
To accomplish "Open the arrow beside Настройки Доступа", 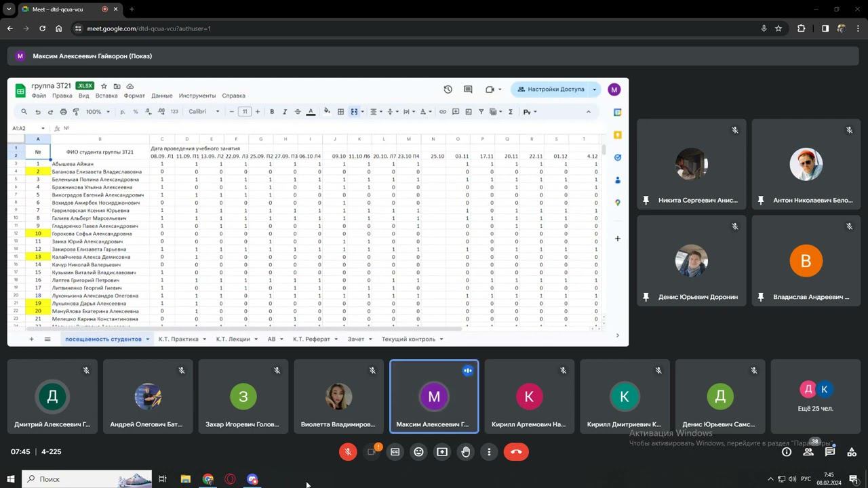I will [595, 89].
